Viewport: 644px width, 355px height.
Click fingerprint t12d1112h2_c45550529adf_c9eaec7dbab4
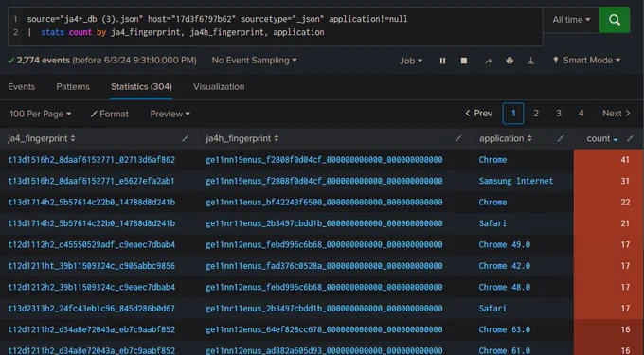pos(92,244)
